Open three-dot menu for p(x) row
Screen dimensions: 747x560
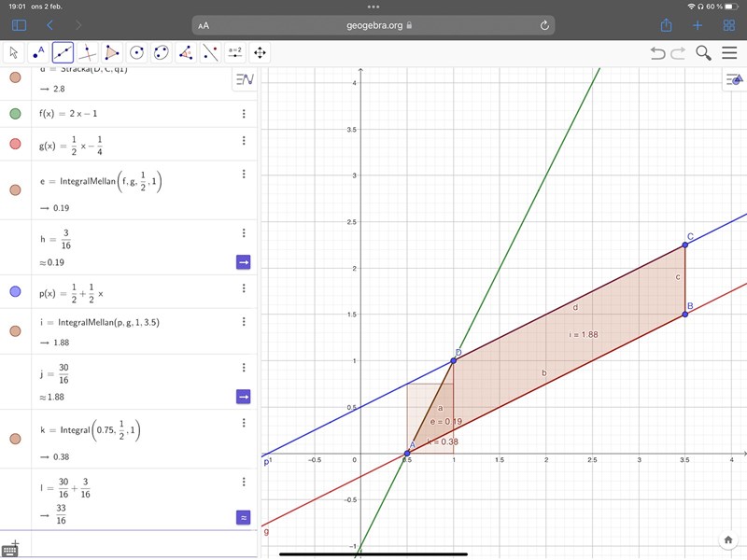[244, 292]
